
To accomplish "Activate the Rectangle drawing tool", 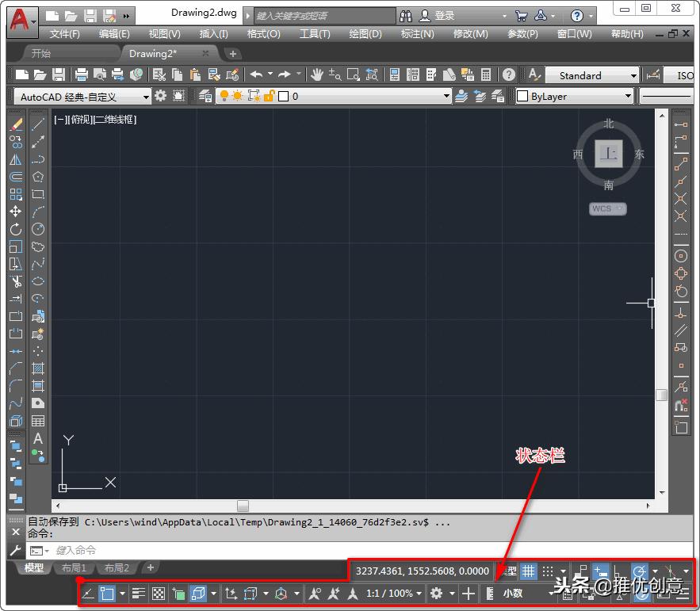I will click(x=38, y=195).
